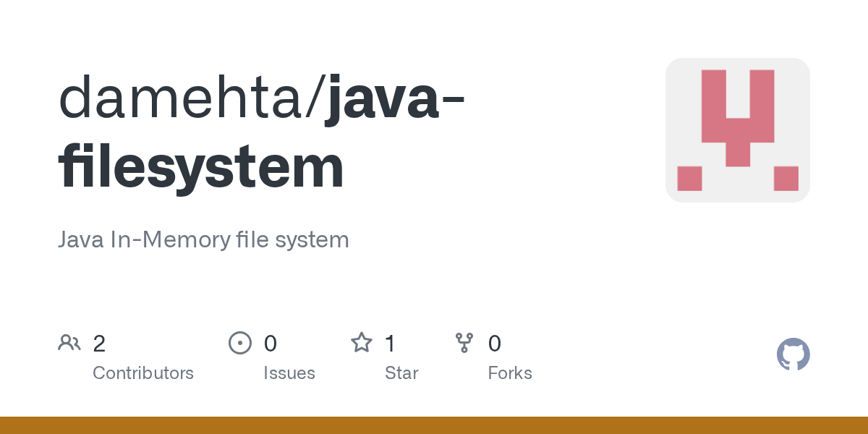
Task: Expand the Forks count details
Action: 510,373
